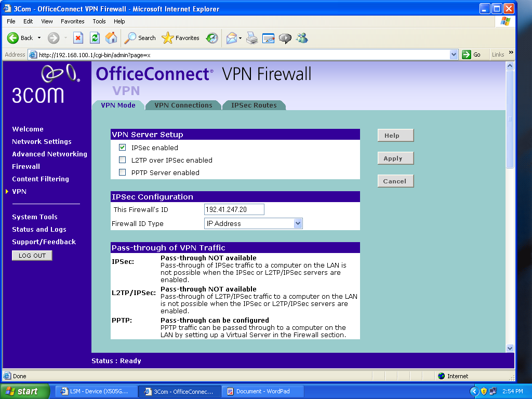Viewport: 532px width, 399px height.
Task: Click the LOG OUT button
Action: tap(32, 256)
